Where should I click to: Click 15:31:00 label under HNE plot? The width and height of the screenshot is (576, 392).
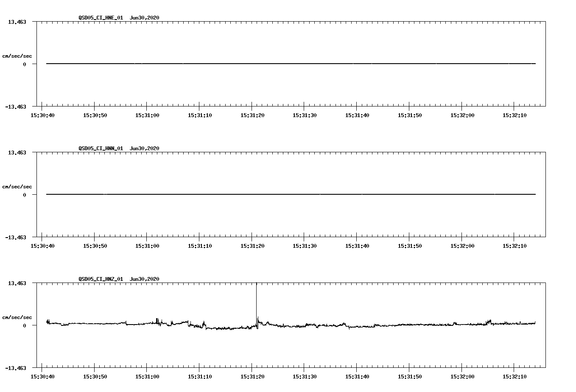click(147, 115)
